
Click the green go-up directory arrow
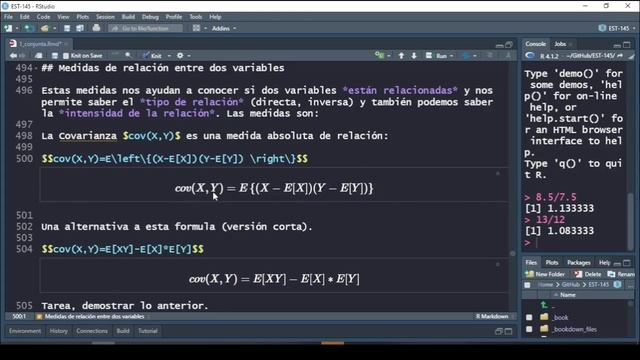pyautogui.click(x=544, y=305)
